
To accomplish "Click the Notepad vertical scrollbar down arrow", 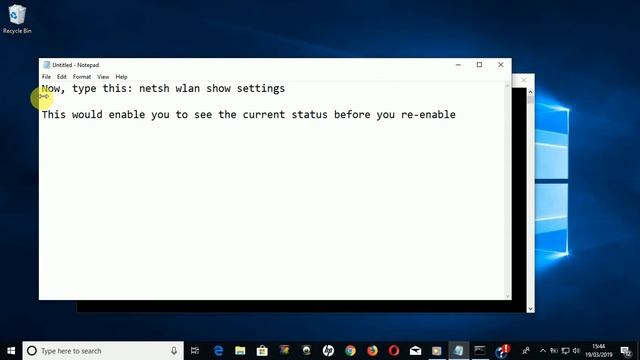I will 508,296.
